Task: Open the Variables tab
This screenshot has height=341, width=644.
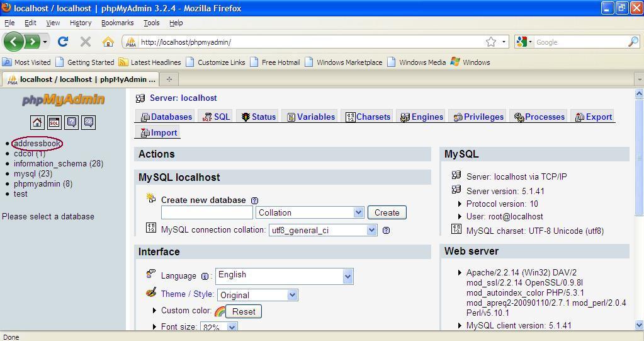Action: tap(311, 117)
